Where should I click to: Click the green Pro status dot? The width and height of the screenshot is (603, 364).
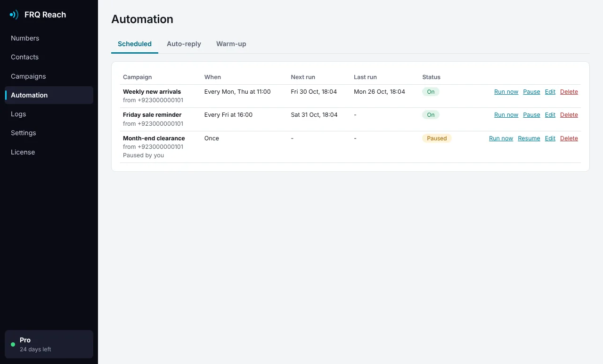coord(13,345)
